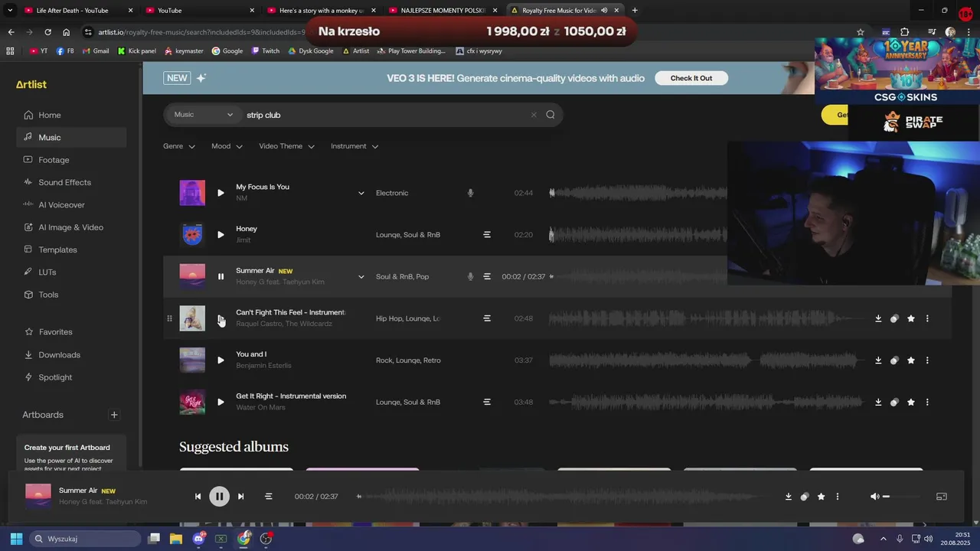The image size is (980, 551).
Task: Play the song My Focus Is You
Action: click(x=220, y=193)
